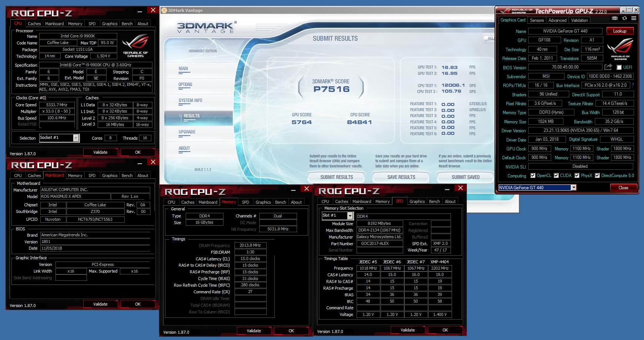The image size is (644, 340).
Task: Open the About section in 3DMark sidebar
Action: [184, 148]
